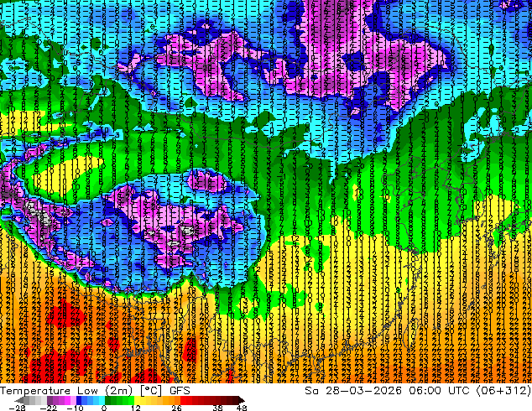Click the "-22" legend value

pyautogui.click(x=48, y=408)
